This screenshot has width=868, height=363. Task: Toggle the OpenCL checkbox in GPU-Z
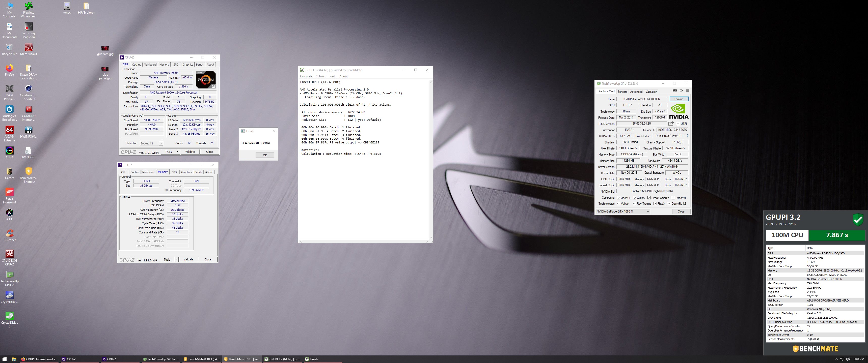coord(618,198)
